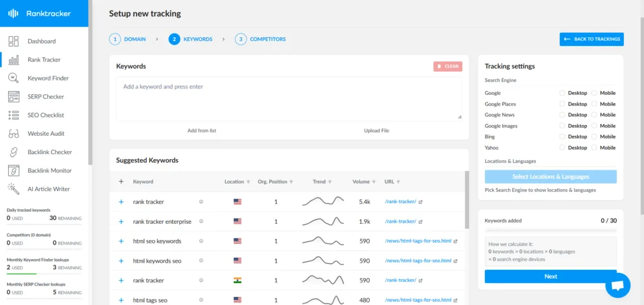The width and height of the screenshot is (644, 305).
Task: Click the 'html tags seo' keyword text
Action: 150,301
